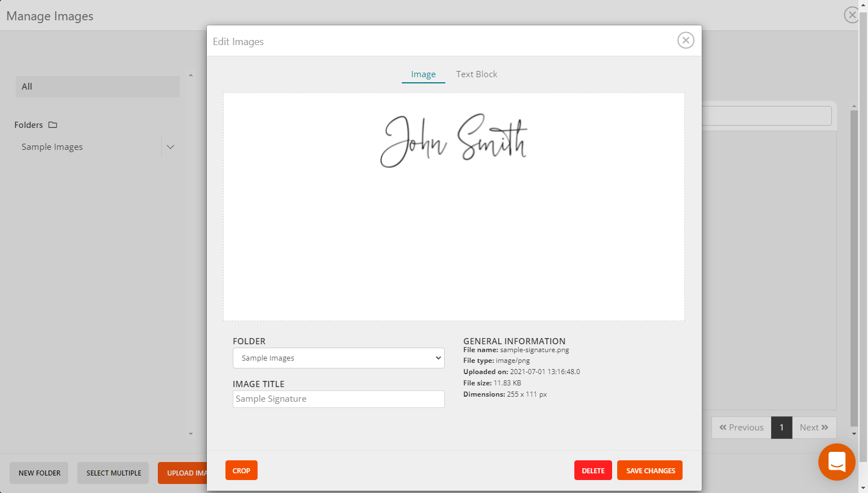Click the up scroll arrow in the left sidebar
Image resolution: width=868 pixels, height=493 pixels.
[191, 74]
